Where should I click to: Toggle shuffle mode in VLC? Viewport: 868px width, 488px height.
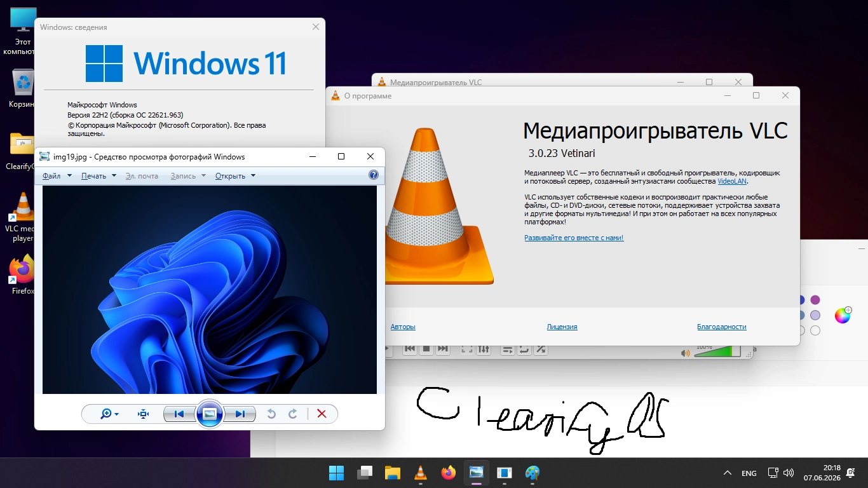541,349
